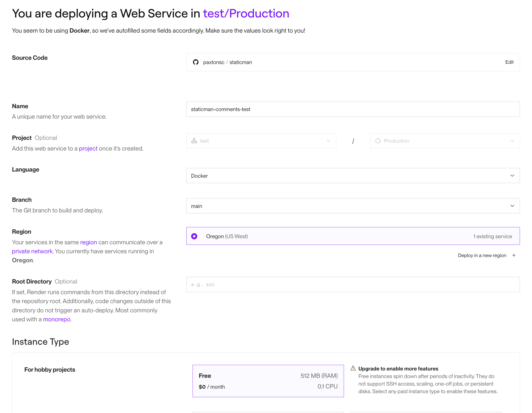This screenshot has height=413, width=532.
Task: Click Edit in the Source Code box
Action: click(509, 62)
